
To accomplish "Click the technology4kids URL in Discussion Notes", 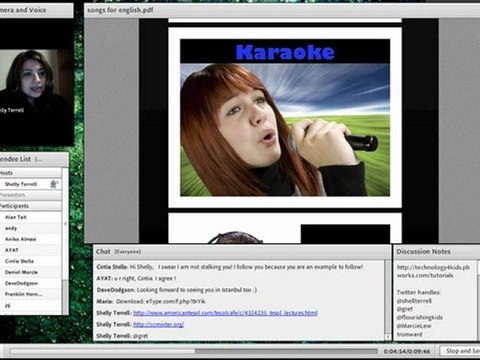I will [433, 271].
